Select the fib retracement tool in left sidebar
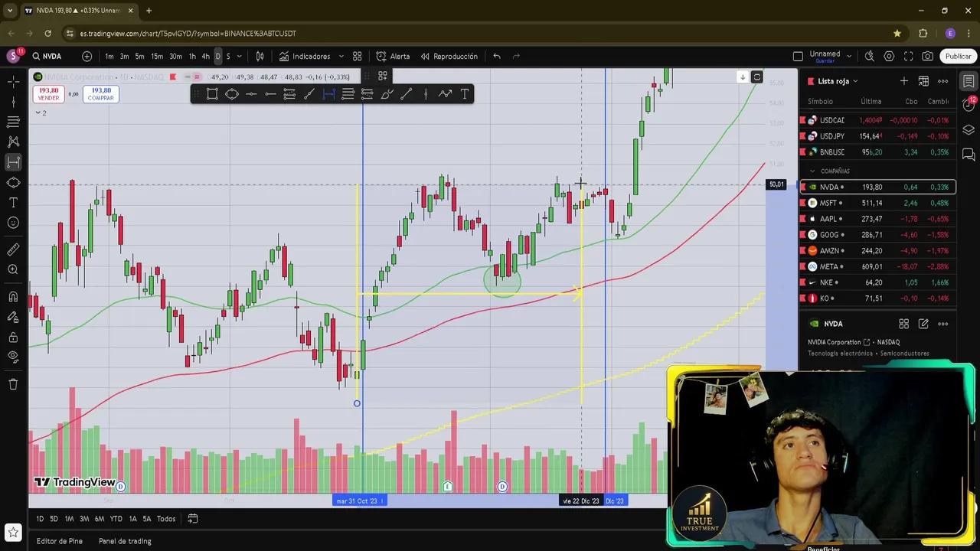Viewport: 980px width, 551px height. pos(13,122)
